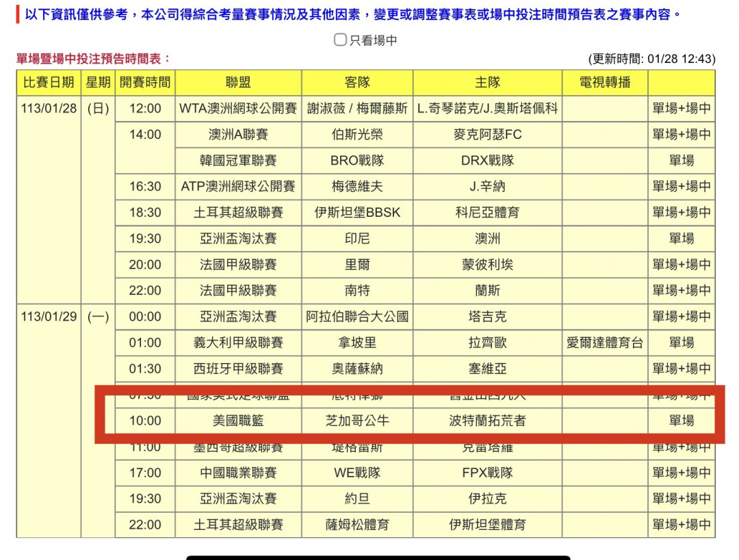Select the 美國職籃 highlighted league cell
The height and width of the screenshot is (560, 739).
click(x=238, y=421)
